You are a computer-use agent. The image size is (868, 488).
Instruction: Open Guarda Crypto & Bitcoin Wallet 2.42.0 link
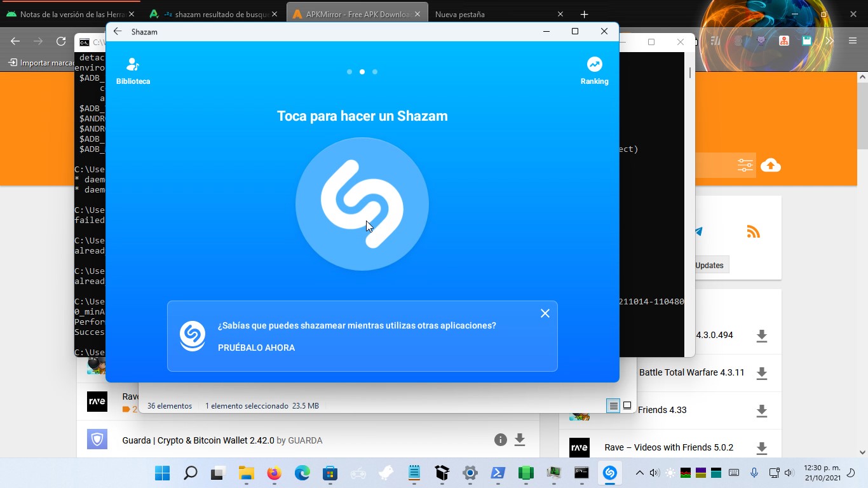point(198,440)
